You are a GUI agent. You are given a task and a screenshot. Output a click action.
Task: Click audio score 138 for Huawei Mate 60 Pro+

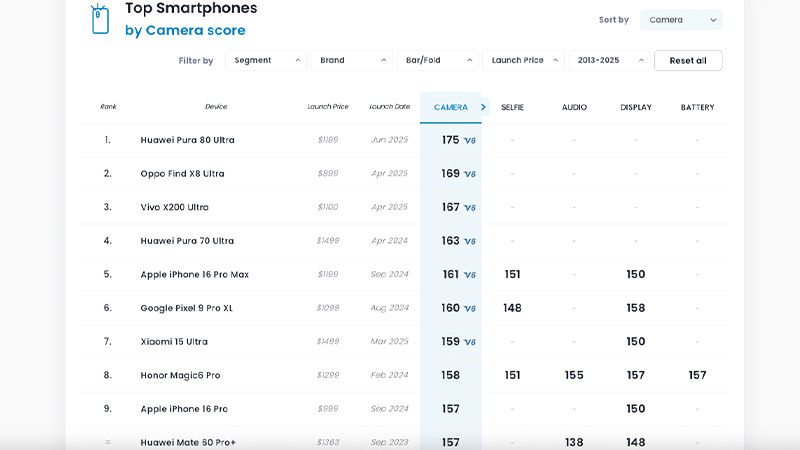[x=574, y=442]
